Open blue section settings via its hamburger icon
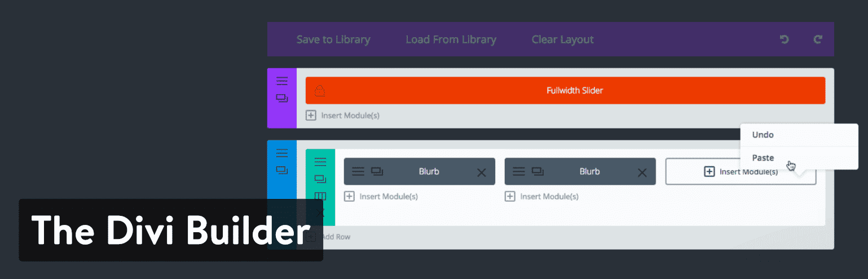 (x=282, y=153)
